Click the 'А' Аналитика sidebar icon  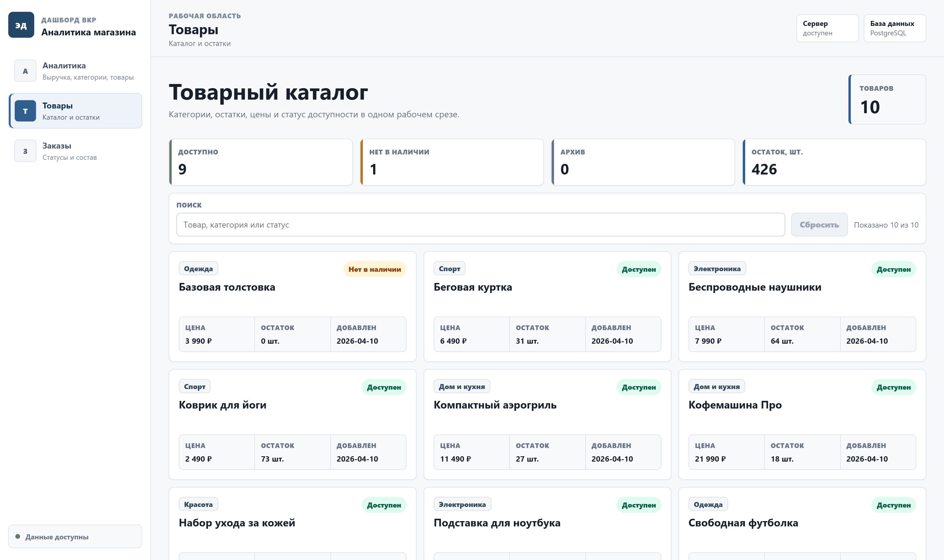[25, 71]
